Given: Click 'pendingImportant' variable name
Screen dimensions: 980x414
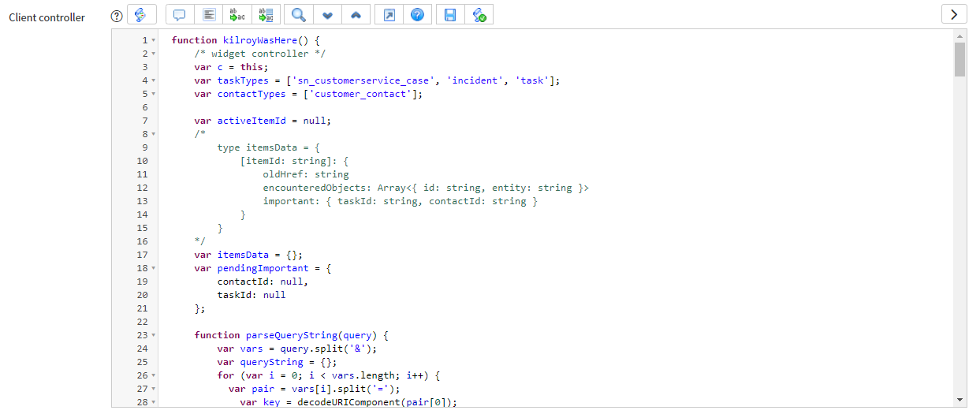Looking at the screenshot, I should click(x=263, y=268).
